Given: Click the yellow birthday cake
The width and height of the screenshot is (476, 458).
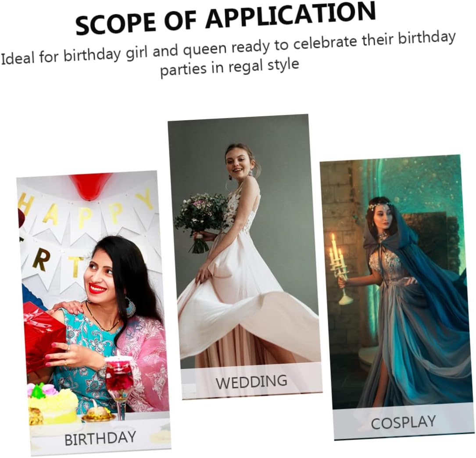Looking at the screenshot, I should [x=52, y=404].
